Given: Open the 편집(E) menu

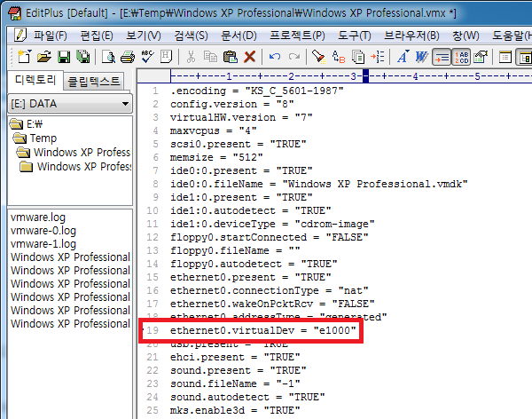Looking at the screenshot, I should pyautogui.click(x=97, y=36).
